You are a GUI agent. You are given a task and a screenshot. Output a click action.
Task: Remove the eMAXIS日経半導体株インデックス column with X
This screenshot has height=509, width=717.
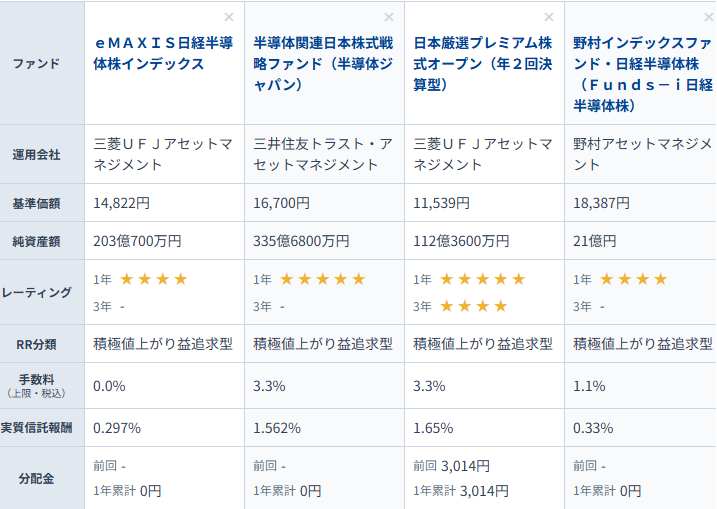(229, 17)
